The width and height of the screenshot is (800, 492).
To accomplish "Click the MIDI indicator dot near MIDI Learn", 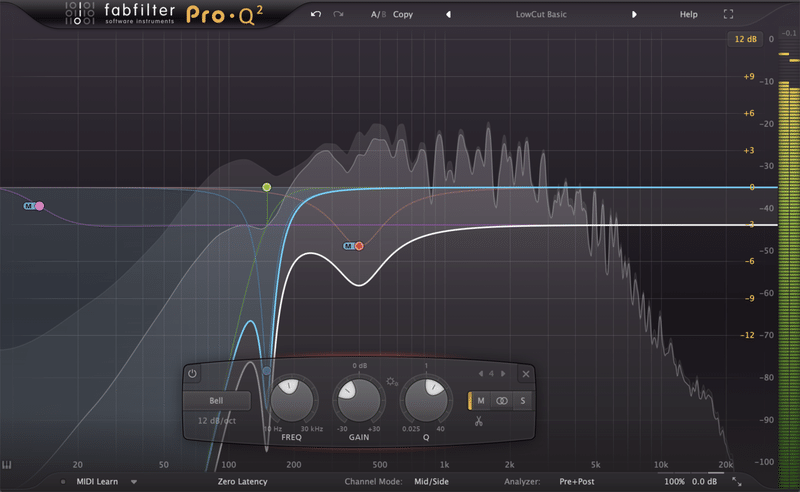I will 63,481.
